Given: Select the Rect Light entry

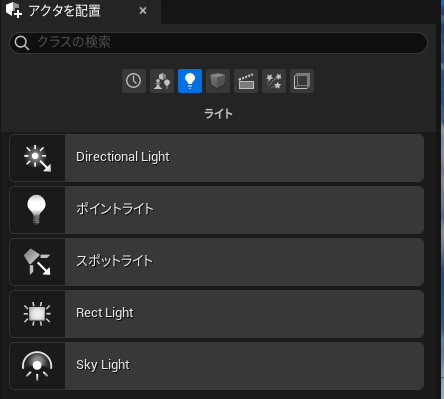Looking at the screenshot, I should pyautogui.click(x=217, y=314).
